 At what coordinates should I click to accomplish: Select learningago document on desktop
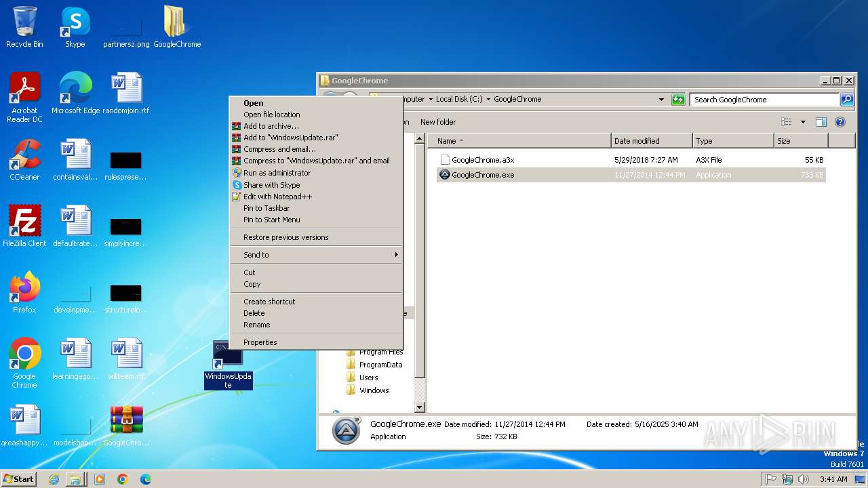pos(75,359)
